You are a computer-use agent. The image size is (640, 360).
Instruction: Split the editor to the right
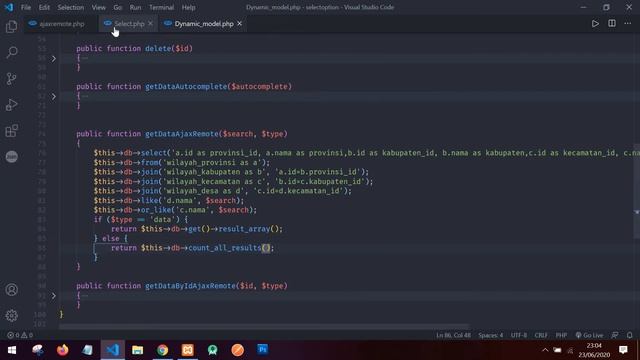611,24
